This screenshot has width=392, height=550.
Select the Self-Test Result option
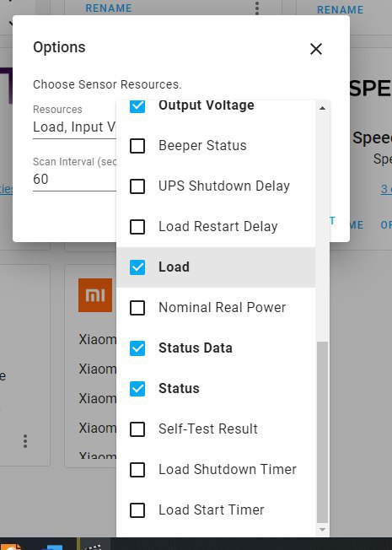[x=137, y=429]
